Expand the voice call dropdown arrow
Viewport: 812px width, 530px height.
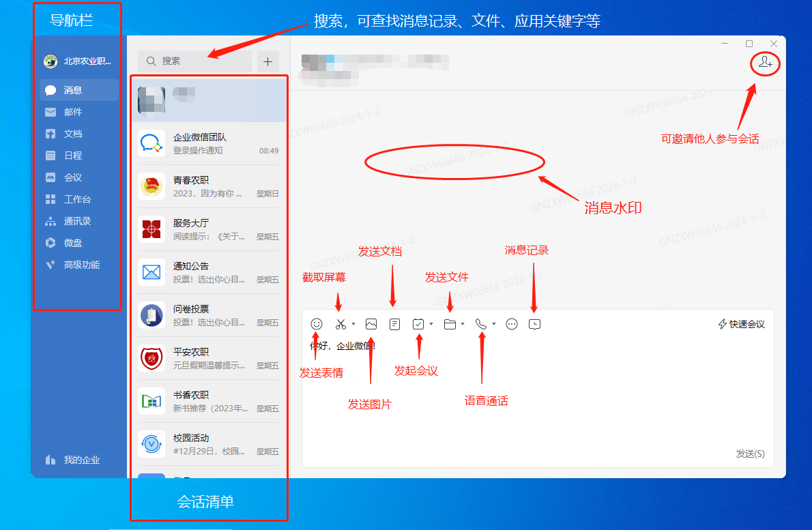pos(494,325)
